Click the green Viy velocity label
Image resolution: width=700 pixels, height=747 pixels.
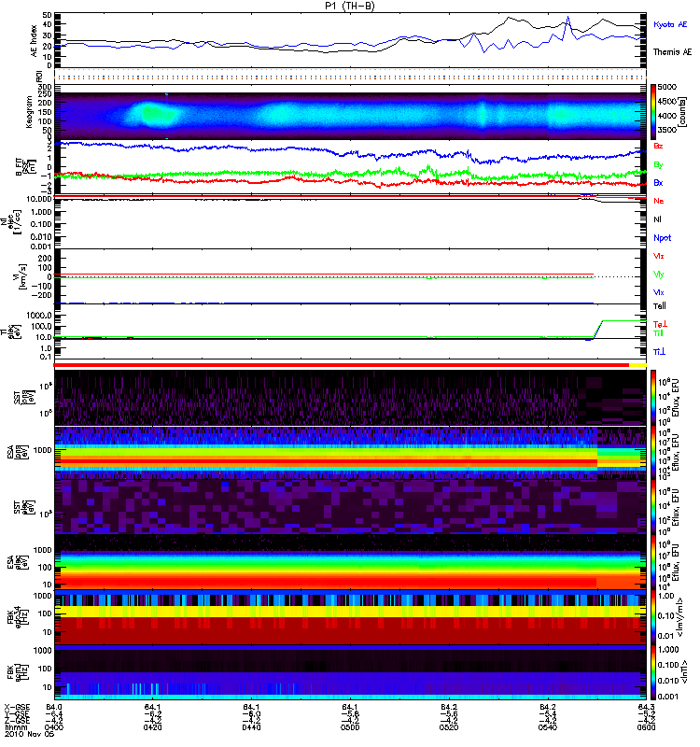pyautogui.click(x=658, y=275)
